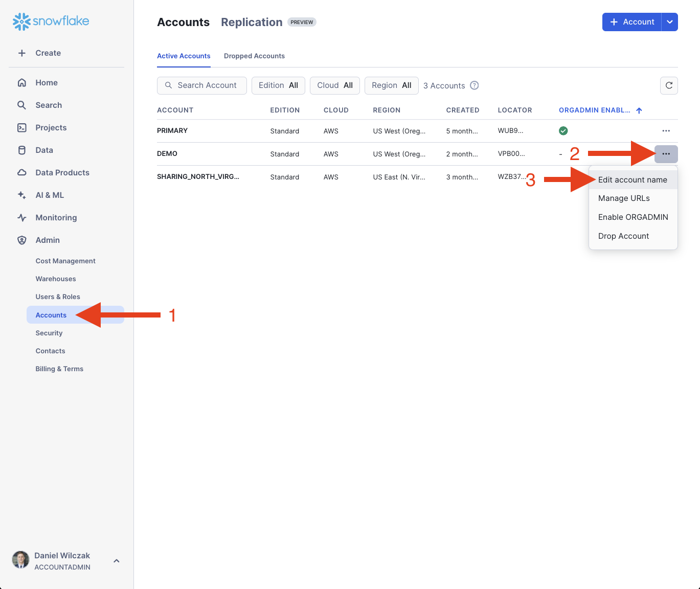Expand the Edition filter dropdown

click(x=278, y=86)
